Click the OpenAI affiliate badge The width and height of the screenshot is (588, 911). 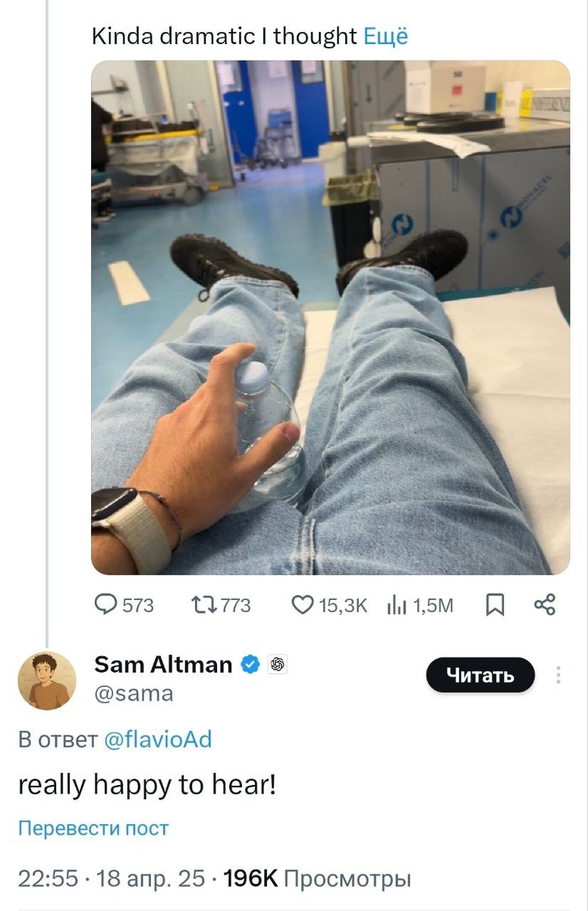pos(277,664)
